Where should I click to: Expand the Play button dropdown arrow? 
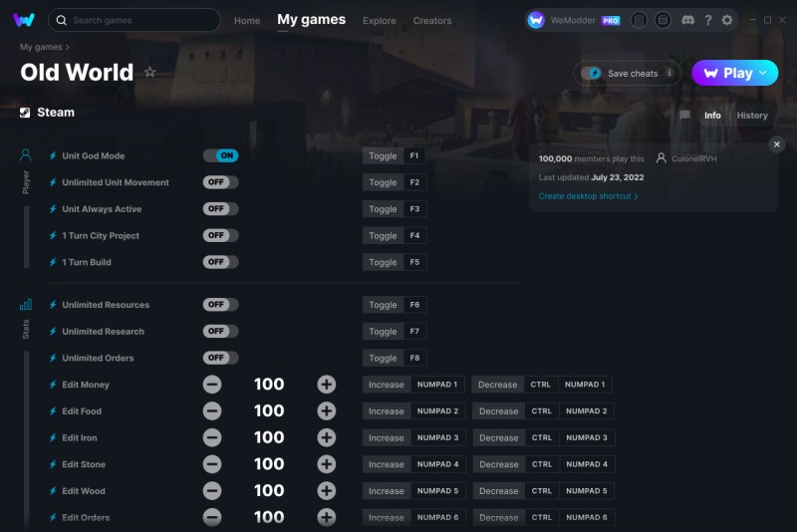(763, 73)
